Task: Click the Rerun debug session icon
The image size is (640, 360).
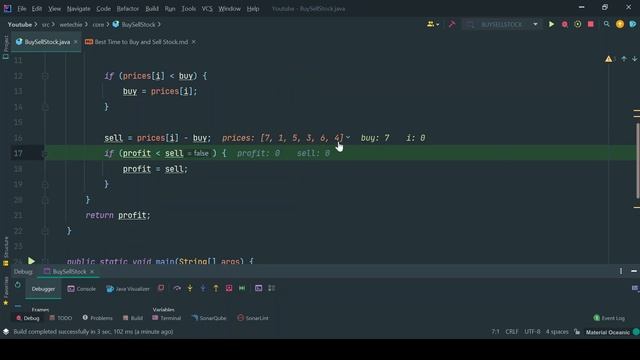Action: [x=18, y=285]
